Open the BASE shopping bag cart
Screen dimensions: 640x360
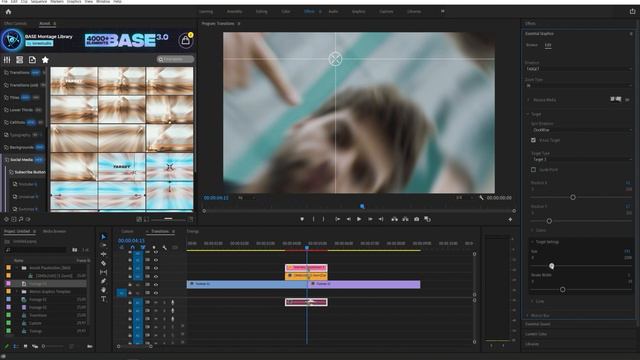coord(186,40)
